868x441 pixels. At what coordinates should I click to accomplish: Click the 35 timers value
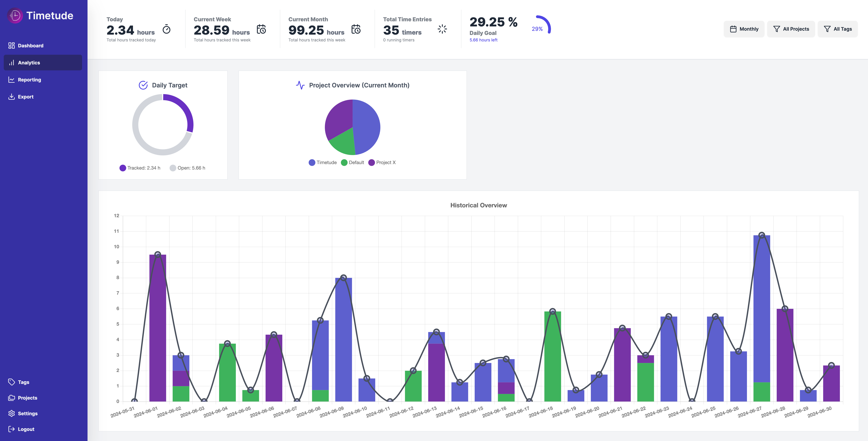[402, 30]
